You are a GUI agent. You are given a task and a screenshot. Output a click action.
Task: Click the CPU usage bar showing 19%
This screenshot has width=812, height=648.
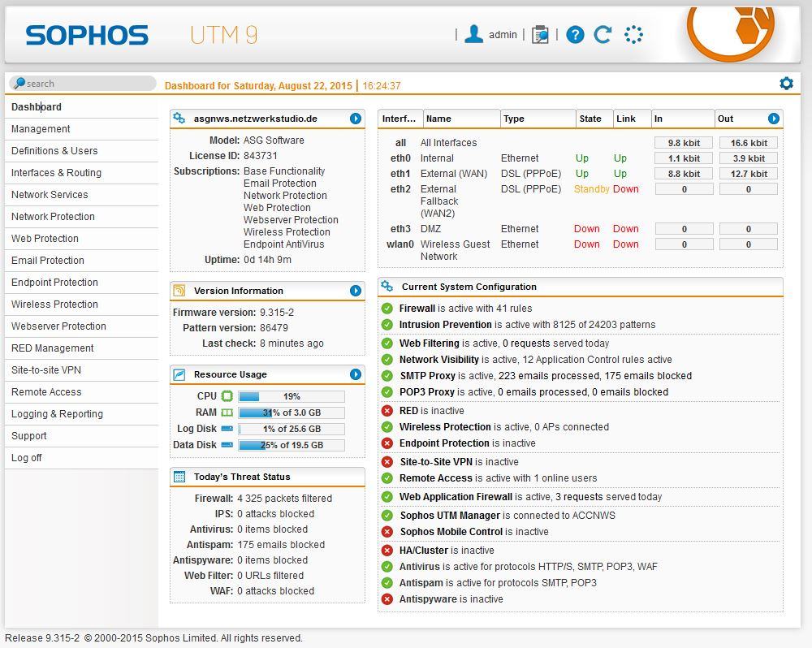pyautogui.click(x=292, y=397)
